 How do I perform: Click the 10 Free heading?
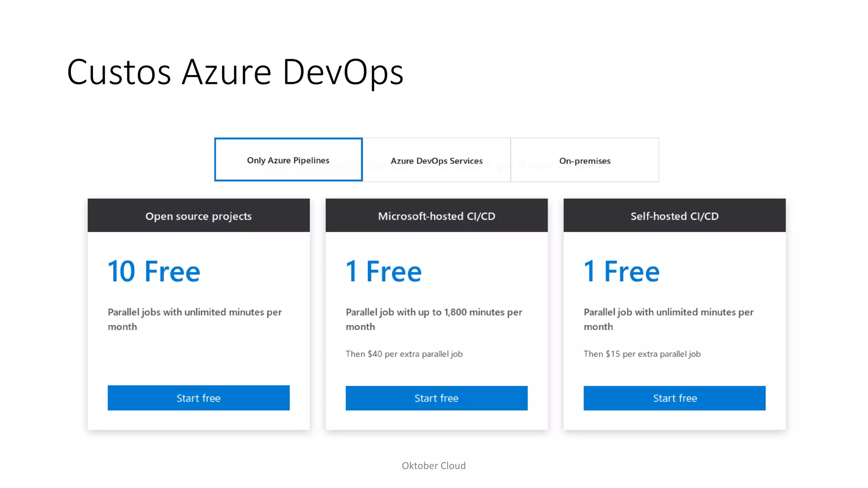(154, 271)
